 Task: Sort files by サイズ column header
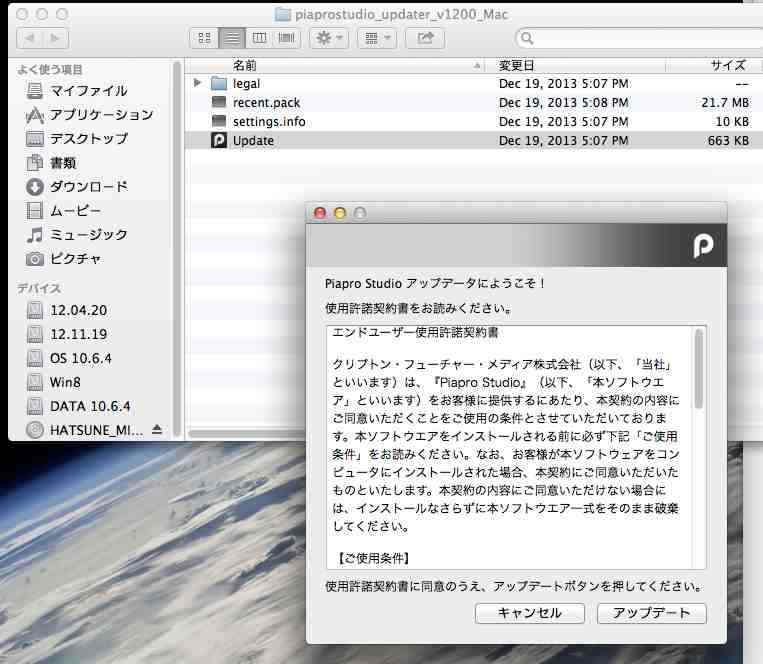(714, 65)
